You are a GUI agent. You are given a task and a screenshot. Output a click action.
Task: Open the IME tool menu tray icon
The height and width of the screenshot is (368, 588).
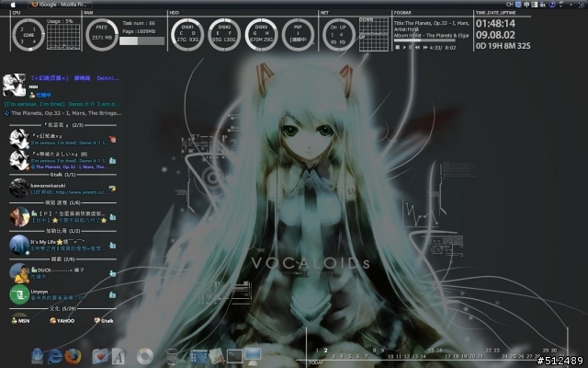point(543,5)
